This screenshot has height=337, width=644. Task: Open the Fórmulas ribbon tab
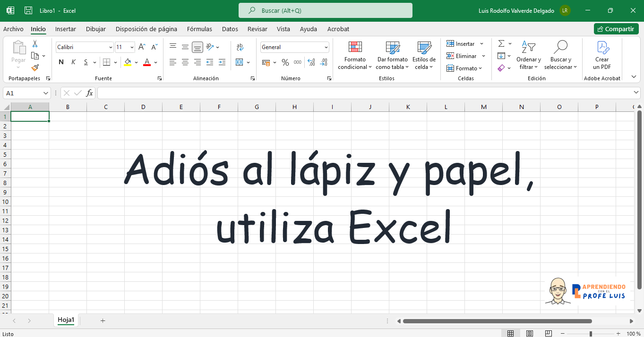(x=199, y=29)
